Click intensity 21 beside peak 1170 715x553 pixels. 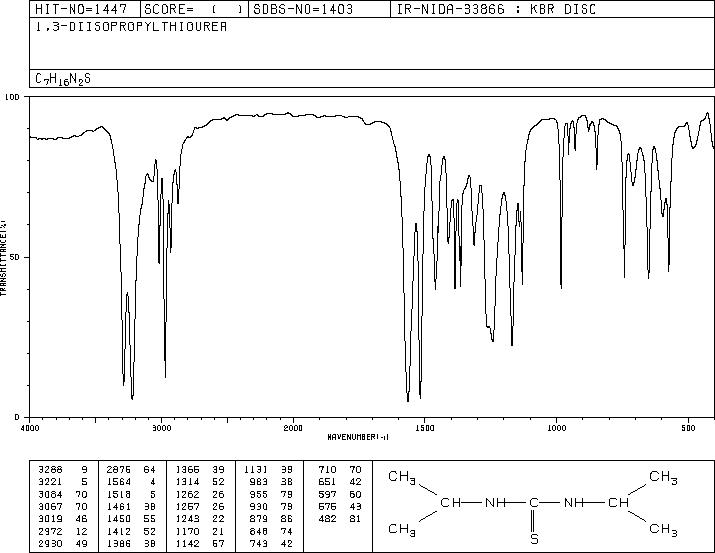pyautogui.click(x=218, y=532)
